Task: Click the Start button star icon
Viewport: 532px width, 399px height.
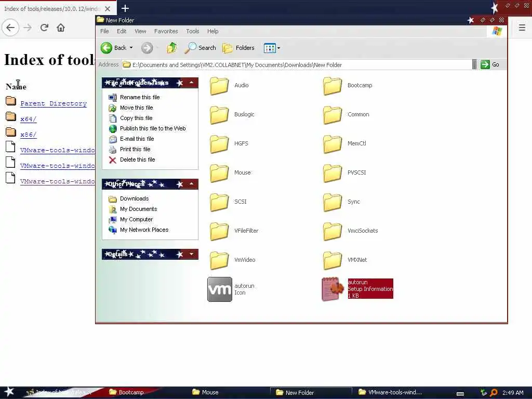Action: (x=9, y=392)
